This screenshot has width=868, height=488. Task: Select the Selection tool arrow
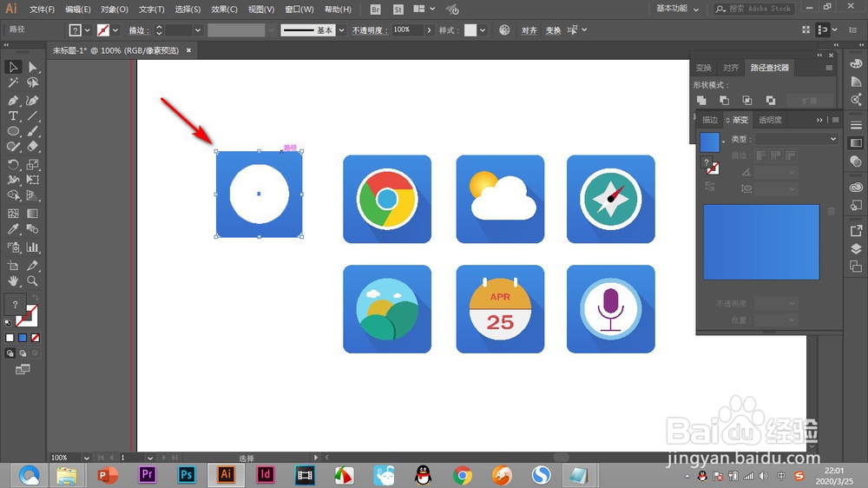point(13,67)
